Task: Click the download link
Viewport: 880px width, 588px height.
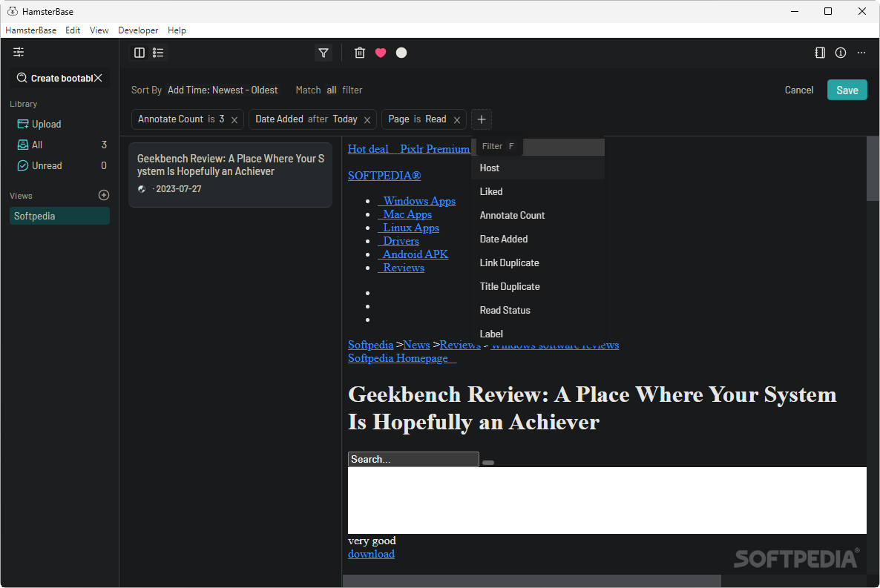Action: point(371,554)
